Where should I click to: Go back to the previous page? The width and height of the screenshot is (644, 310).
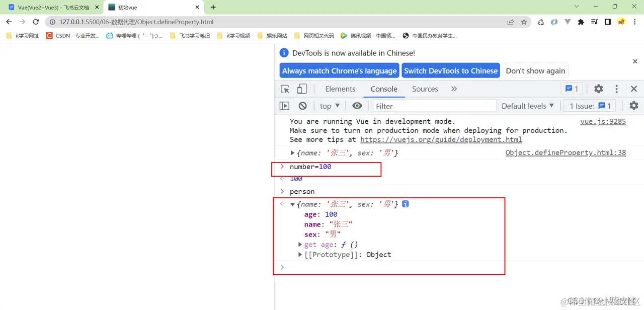point(9,22)
